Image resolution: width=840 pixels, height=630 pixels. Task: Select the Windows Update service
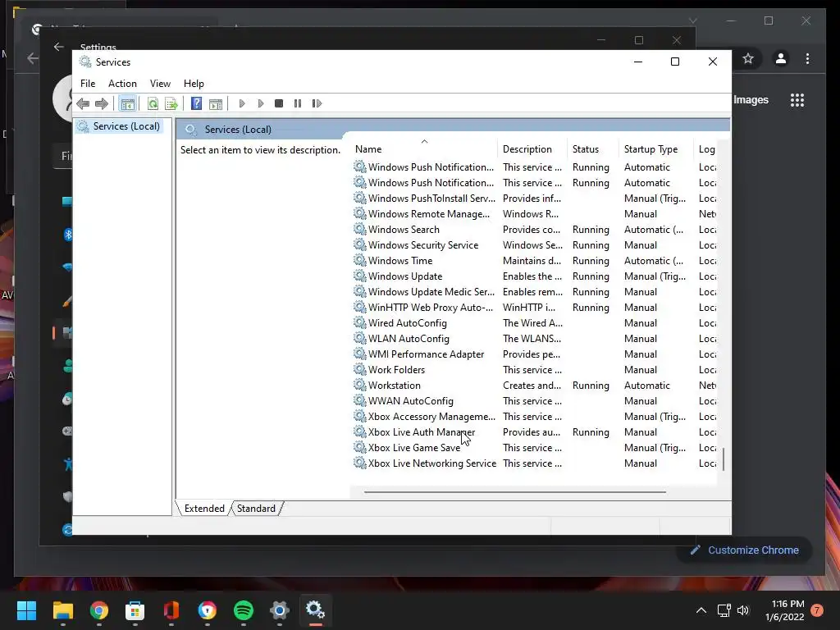tap(534, 276)
